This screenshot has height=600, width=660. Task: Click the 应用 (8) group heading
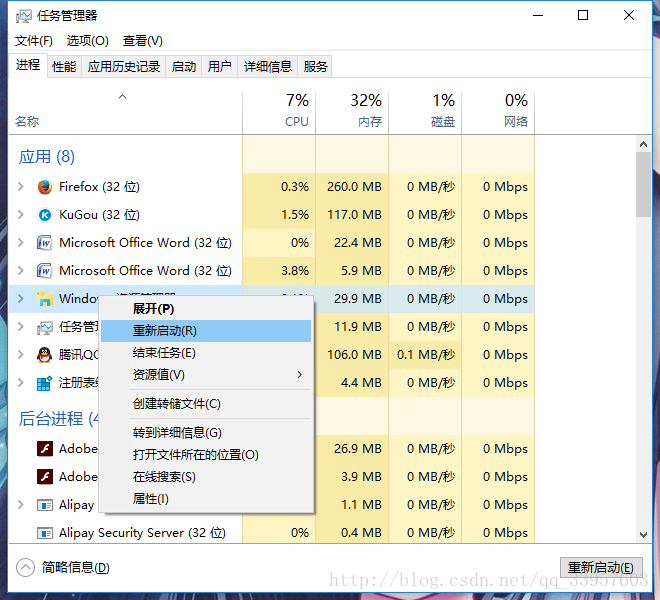[x=47, y=157]
